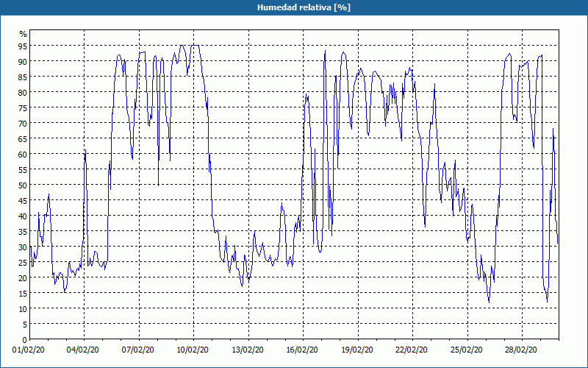Click the 90 y-axis label
This screenshot has height=368, width=588.
[23, 61]
